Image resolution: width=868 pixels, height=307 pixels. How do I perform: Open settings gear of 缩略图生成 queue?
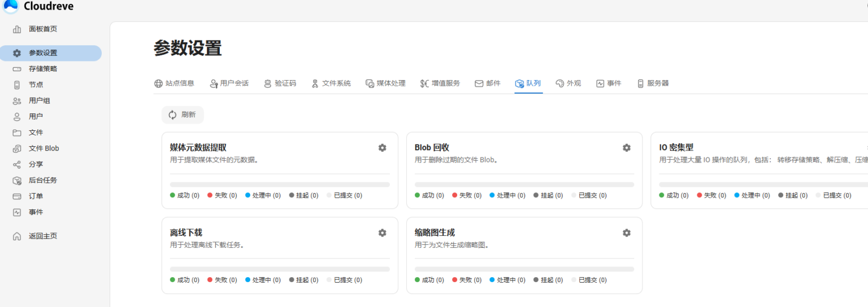coord(627,233)
